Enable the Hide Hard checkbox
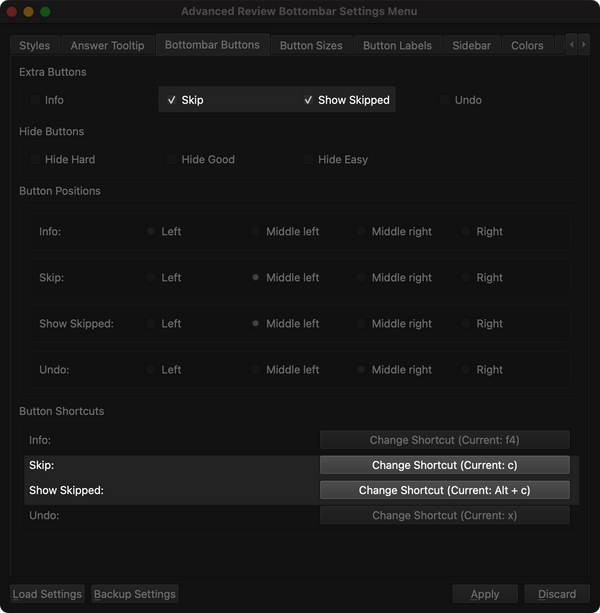 pos(36,160)
